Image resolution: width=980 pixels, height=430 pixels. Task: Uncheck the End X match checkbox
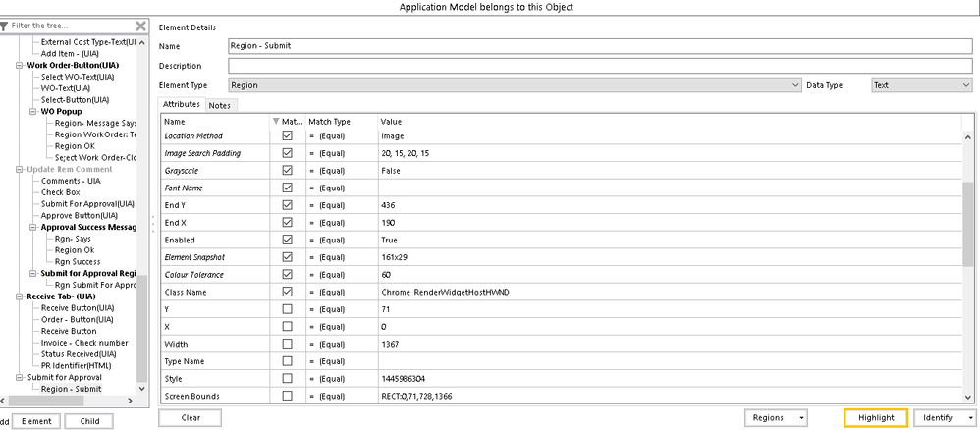(x=287, y=223)
